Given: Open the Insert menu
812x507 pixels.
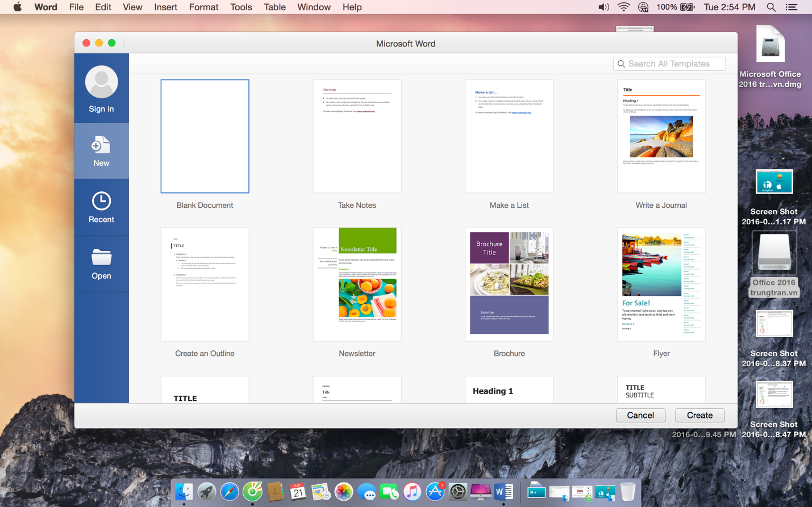Looking at the screenshot, I should (165, 7).
